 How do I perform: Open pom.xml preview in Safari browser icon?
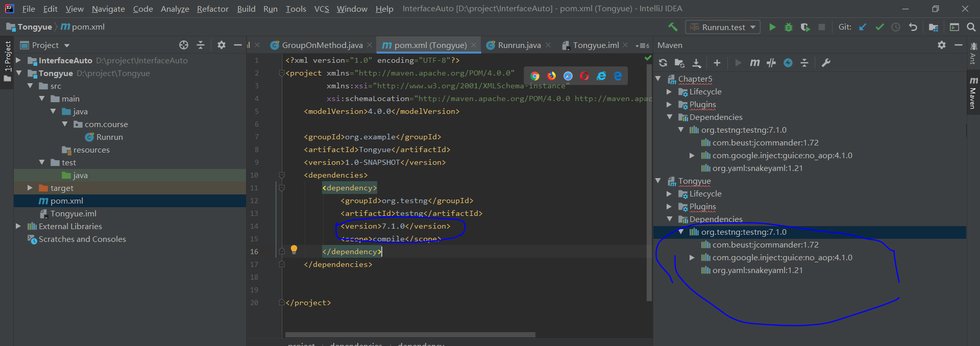click(x=568, y=76)
